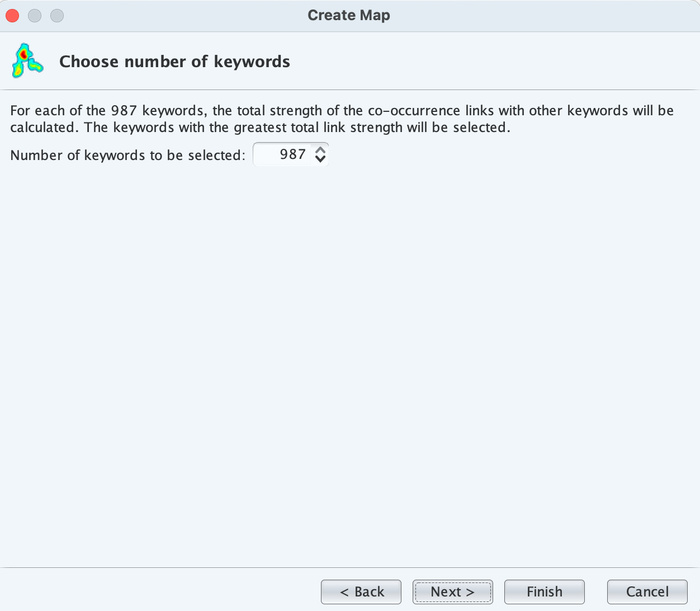The image size is (700, 611).
Task: Click the "Choose number of keywords" heading
Action: click(174, 62)
